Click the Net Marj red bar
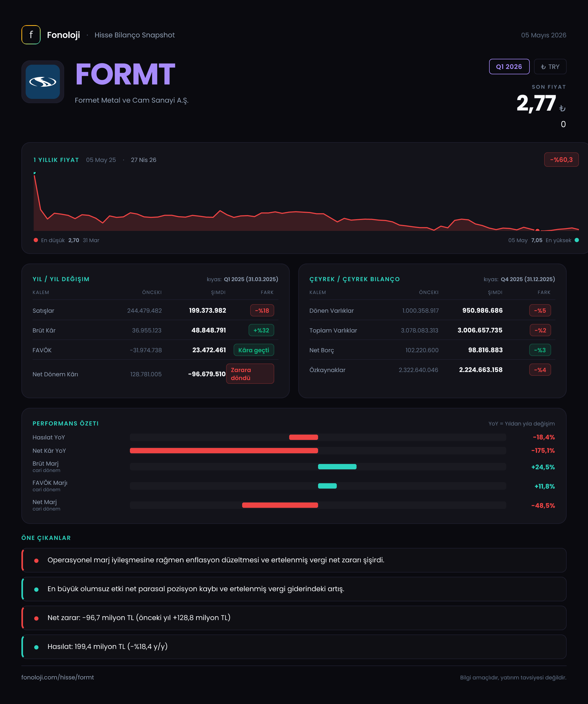The height and width of the screenshot is (704, 588). click(x=280, y=505)
